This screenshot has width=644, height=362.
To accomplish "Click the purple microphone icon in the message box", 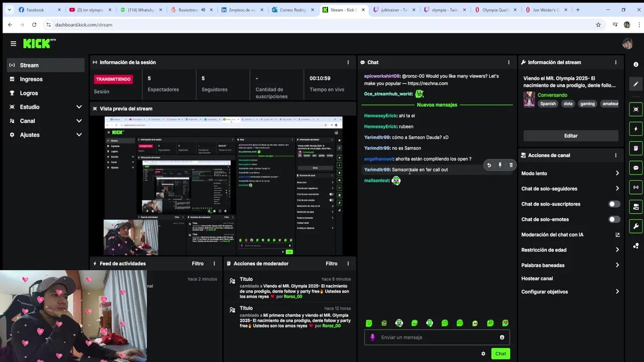I will [x=372, y=337].
